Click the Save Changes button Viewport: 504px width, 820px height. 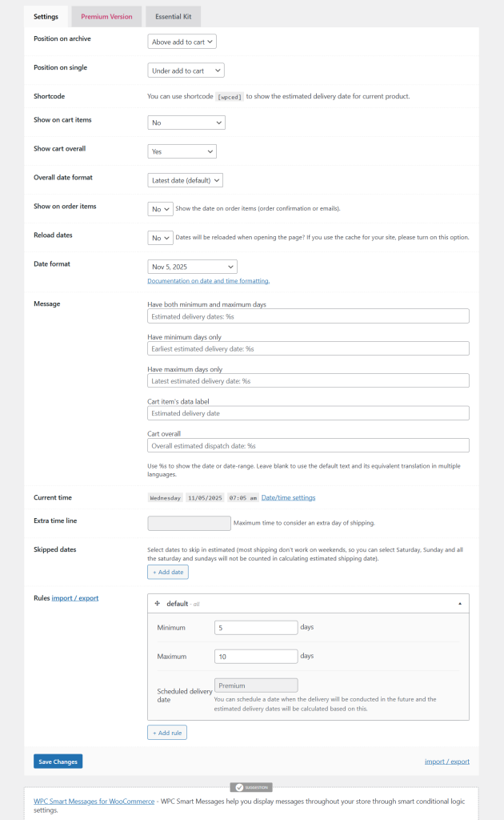pos(58,761)
